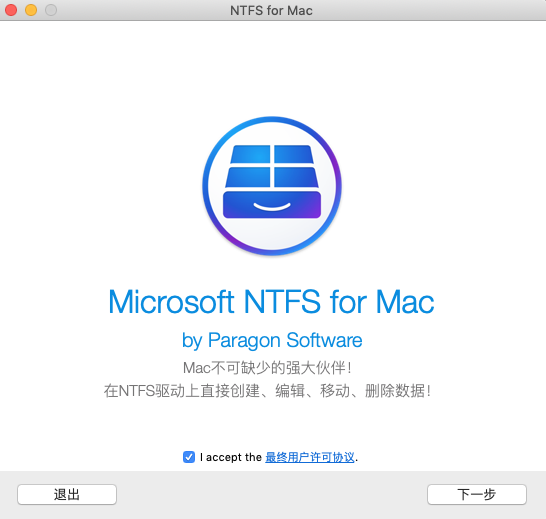Click the by Paragon Software text
The image size is (546, 519).
(272, 340)
